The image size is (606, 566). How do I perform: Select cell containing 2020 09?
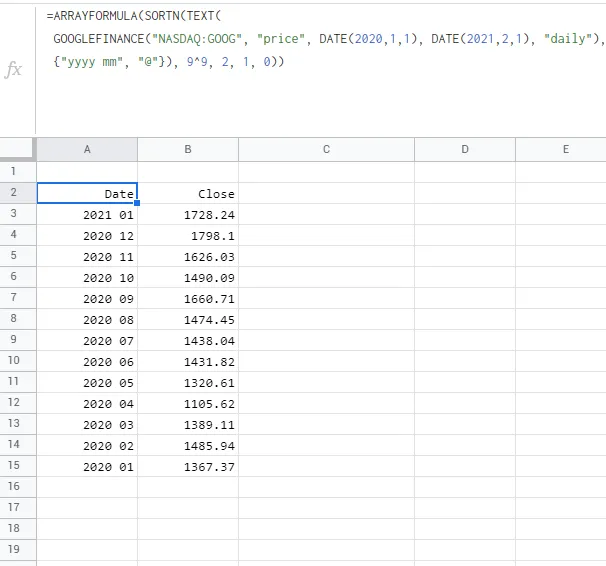click(87, 298)
